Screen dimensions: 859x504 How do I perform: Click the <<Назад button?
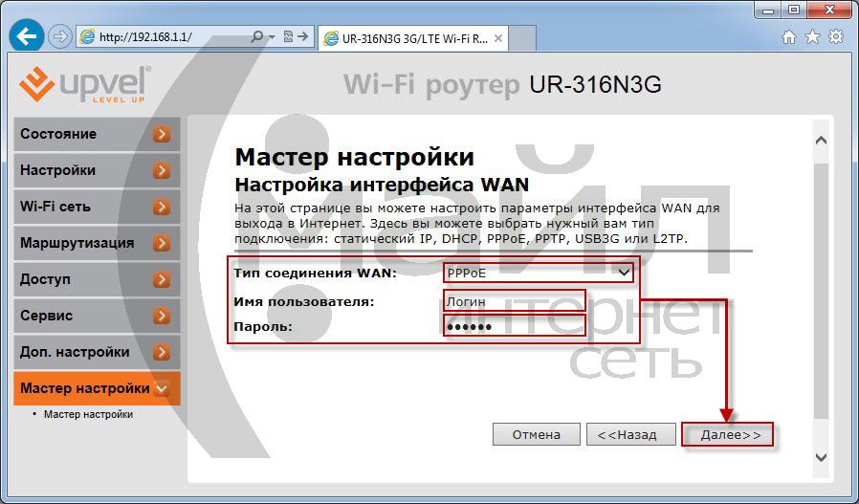point(627,434)
